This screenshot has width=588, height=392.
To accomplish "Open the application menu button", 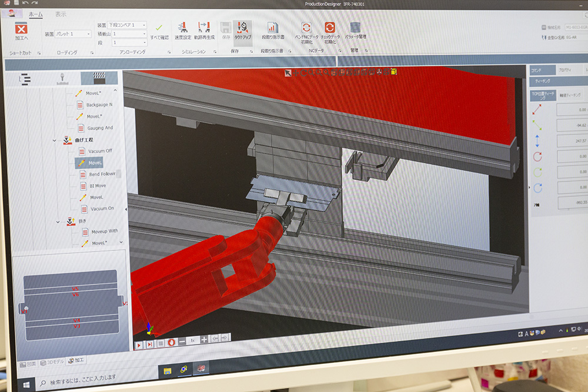I will [x=12, y=14].
